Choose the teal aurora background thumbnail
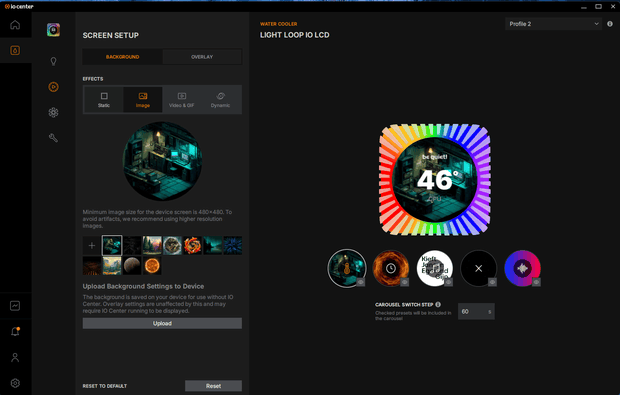The width and height of the screenshot is (620, 395). 213,246
